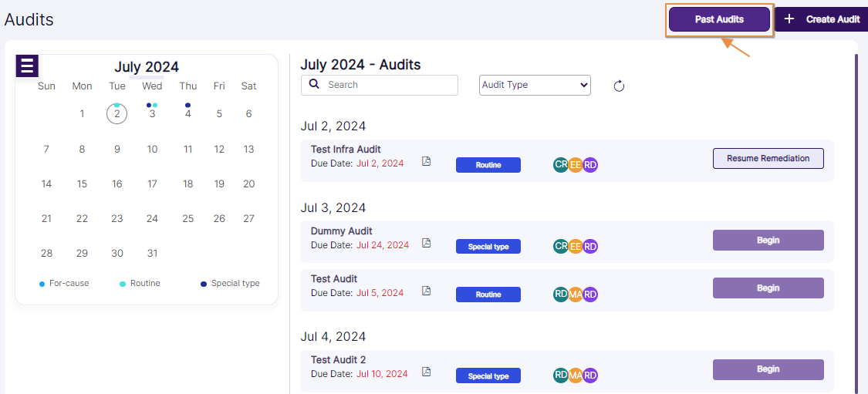Click EE avatar on Dummy Audit
Screen dimensions: 868x394
576,246
